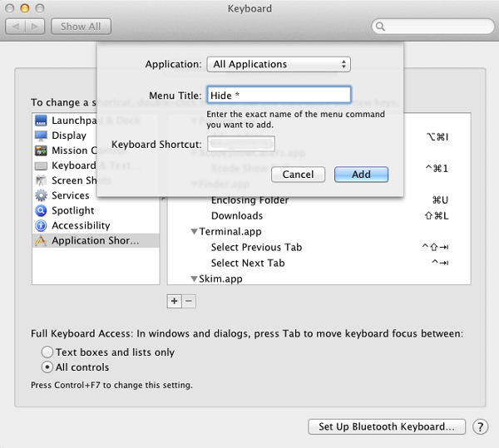Select the Select Next Tab shortcut row
The height and width of the screenshot is (448, 499).
coord(248,263)
